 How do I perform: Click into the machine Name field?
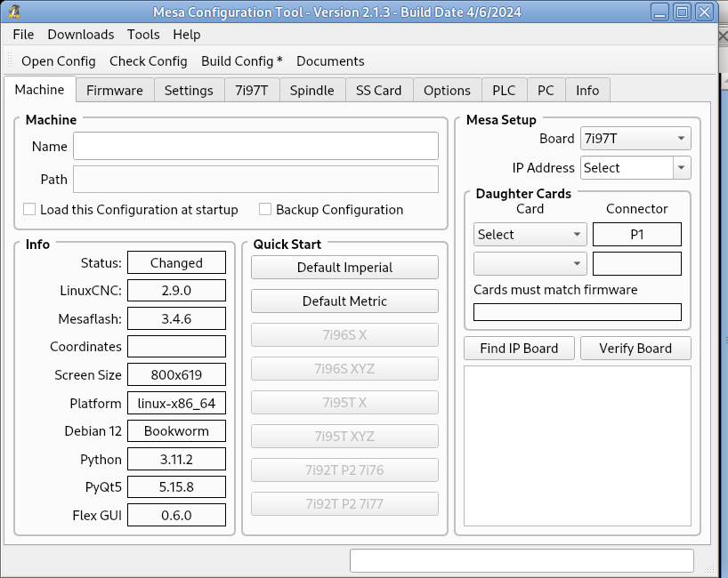(x=255, y=146)
